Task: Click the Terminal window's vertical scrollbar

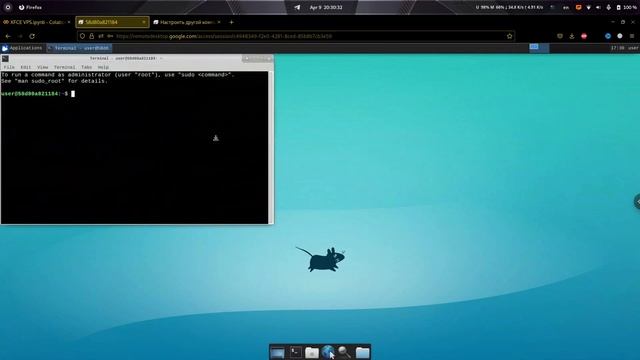Action: tap(270, 147)
